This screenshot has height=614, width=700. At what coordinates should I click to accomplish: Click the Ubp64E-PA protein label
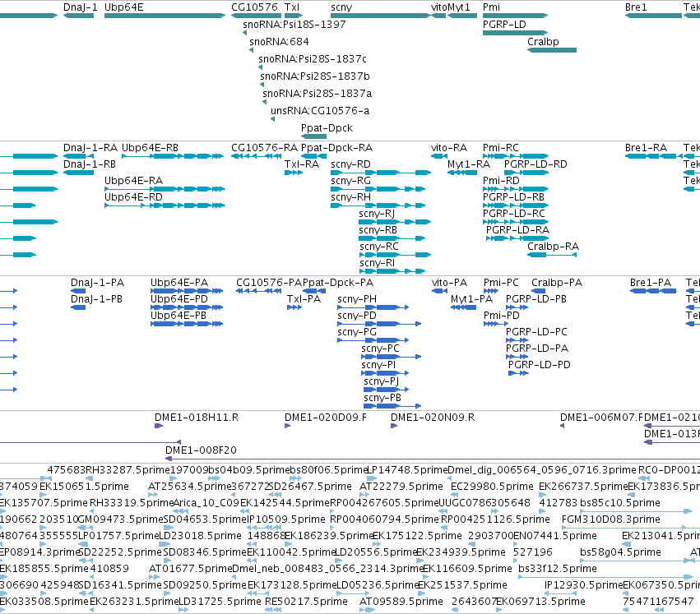tap(179, 283)
